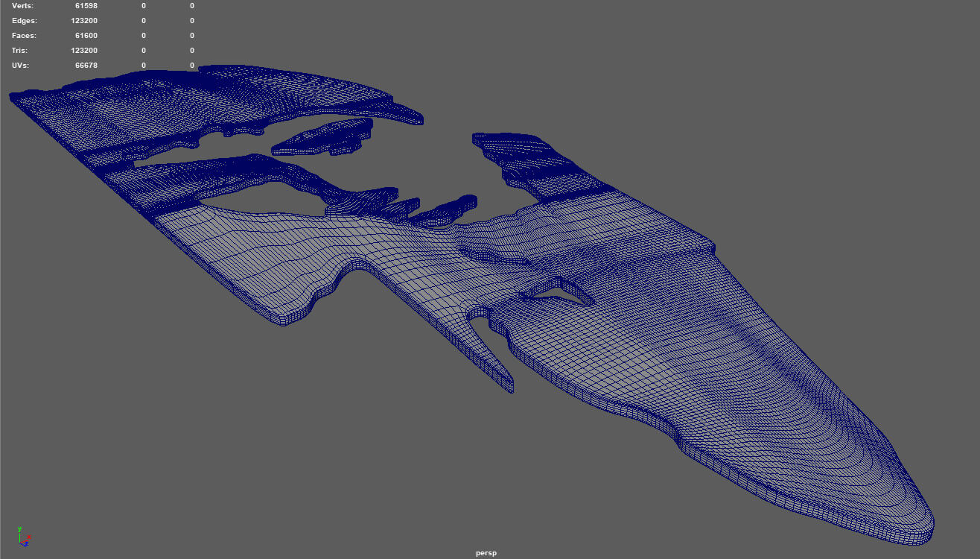The height and width of the screenshot is (559, 980).
Task: Click the Tris label in the HUD
Action: point(20,51)
